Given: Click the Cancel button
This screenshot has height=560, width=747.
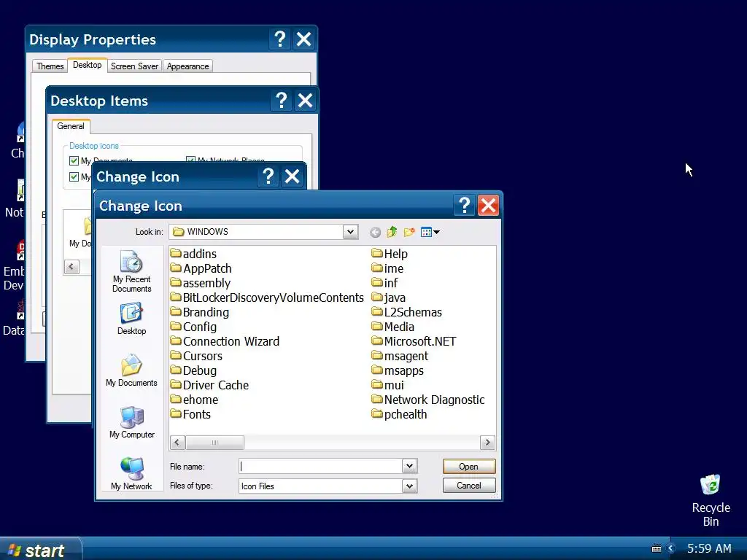Looking at the screenshot, I should click(x=469, y=486).
